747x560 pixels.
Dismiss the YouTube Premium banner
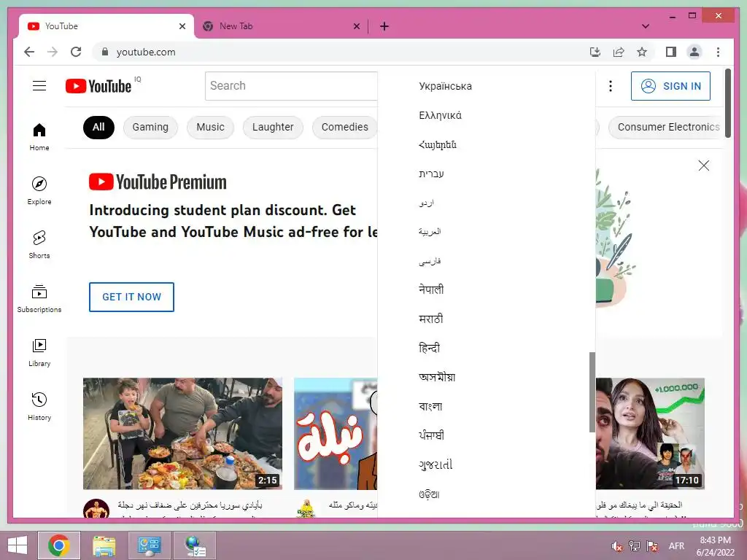click(704, 166)
